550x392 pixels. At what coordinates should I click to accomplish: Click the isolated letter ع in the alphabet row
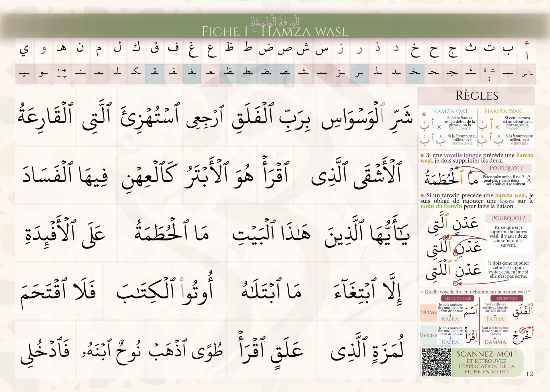[x=211, y=50]
